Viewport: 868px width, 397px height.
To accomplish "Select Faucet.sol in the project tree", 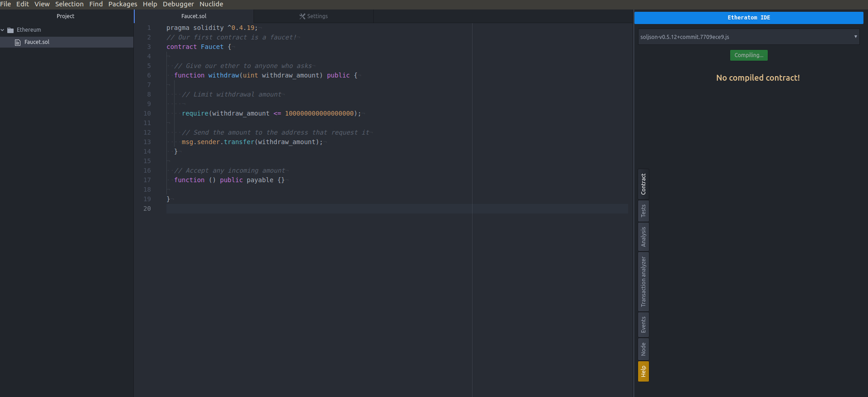I will (x=67, y=42).
